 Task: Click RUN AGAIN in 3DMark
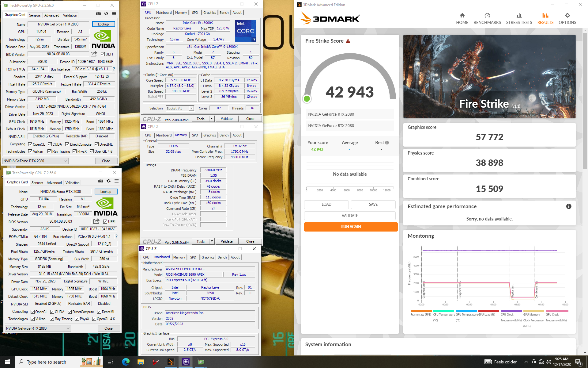(351, 227)
